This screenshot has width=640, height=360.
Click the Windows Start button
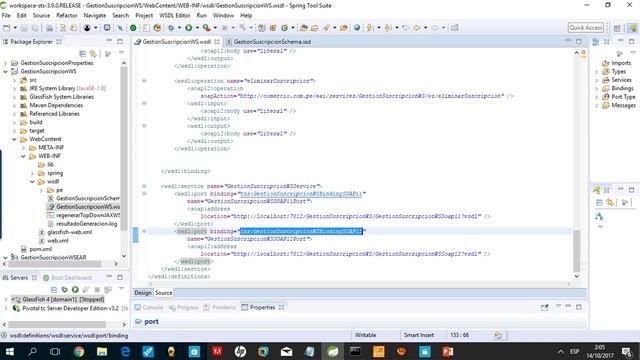point(9,351)
